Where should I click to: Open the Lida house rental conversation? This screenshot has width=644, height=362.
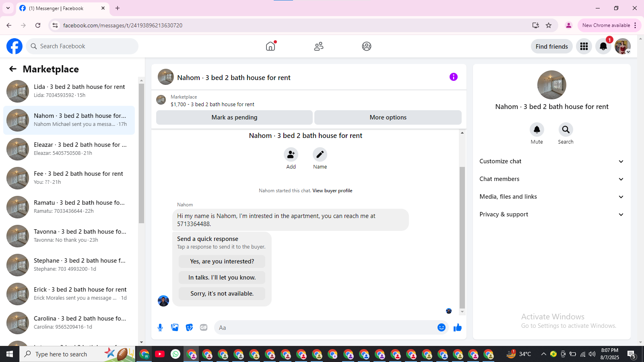click(69, 91)
